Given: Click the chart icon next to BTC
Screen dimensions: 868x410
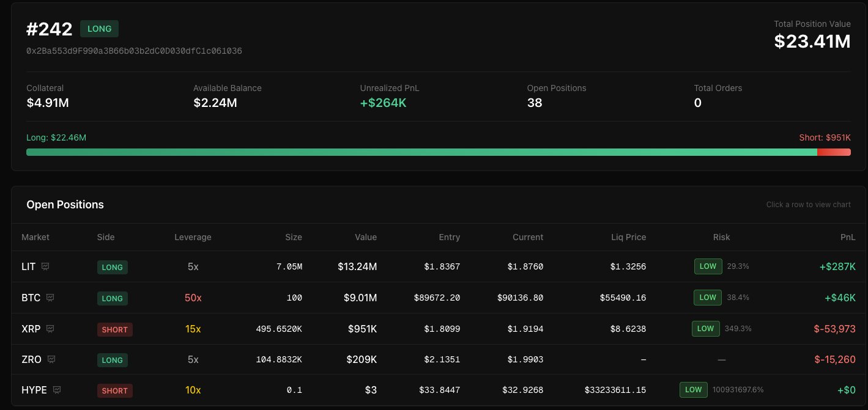Looking at the screenshot, I should point(50,298).
